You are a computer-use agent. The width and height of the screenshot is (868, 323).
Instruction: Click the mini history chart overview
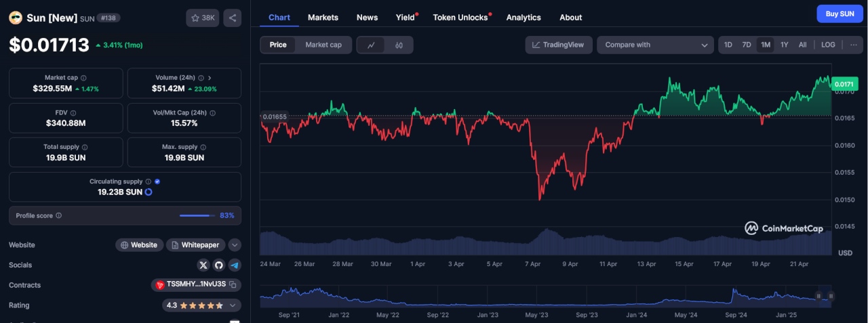(x=546, y=296)
